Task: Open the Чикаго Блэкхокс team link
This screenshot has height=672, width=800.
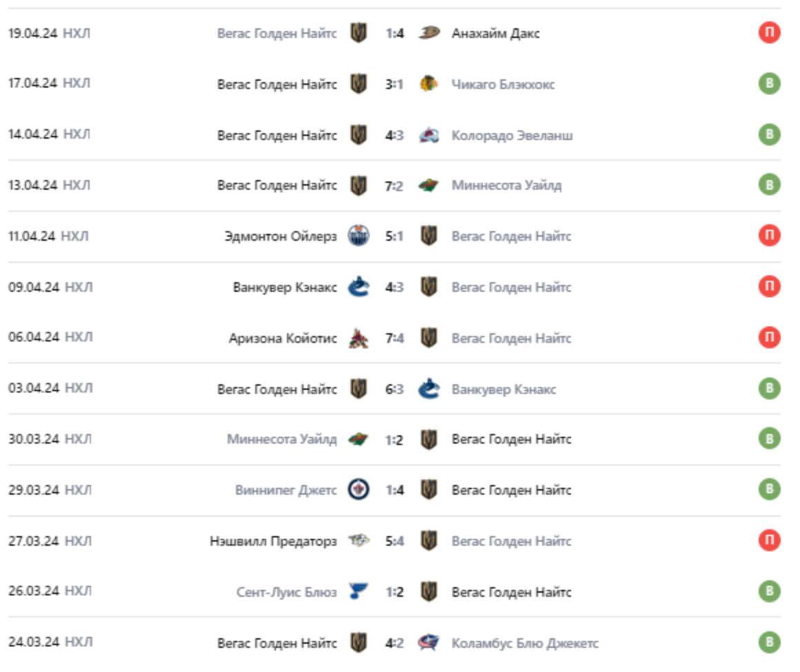Action: pos(503,84)
